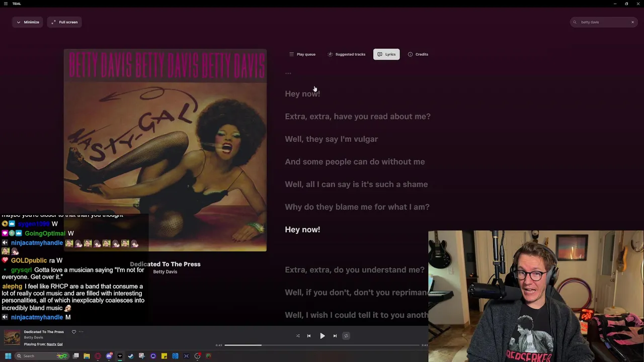The width and height of the screenshot is (644, 362).
Task: Show the Suggested tracks tab
Action: 347,54
